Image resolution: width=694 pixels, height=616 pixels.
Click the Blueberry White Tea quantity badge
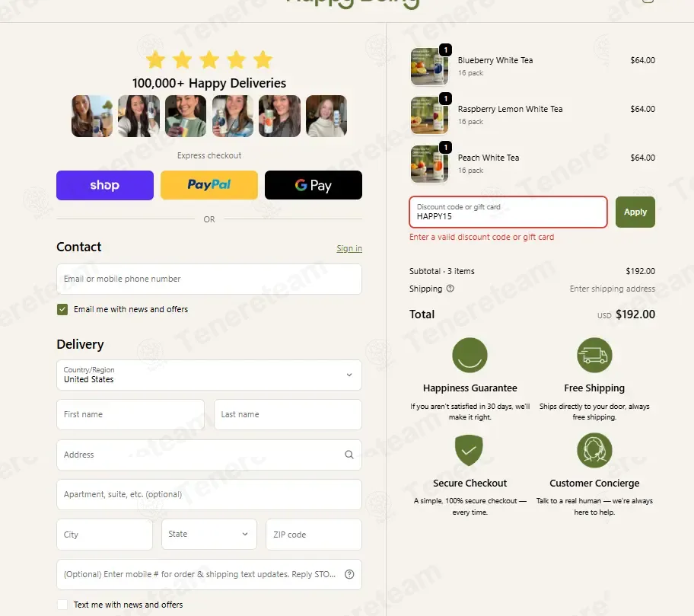(445, 49)
